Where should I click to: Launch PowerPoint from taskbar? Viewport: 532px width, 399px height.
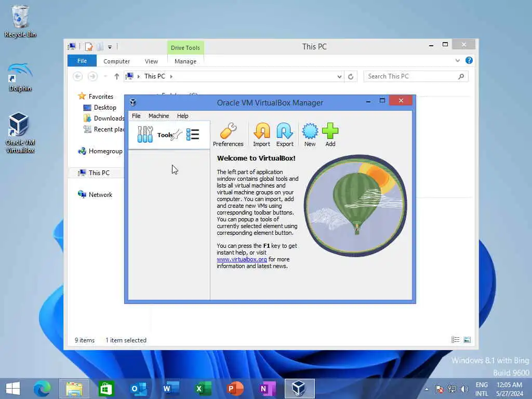pyautogui.click(x=235, y=389)
